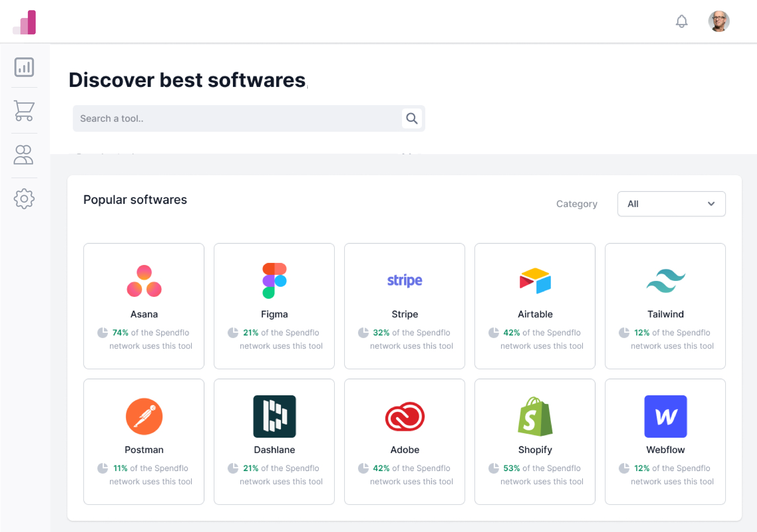The image size is (757, 532).
Task: Open the Figma tool name
Action: tap(274, 315)
